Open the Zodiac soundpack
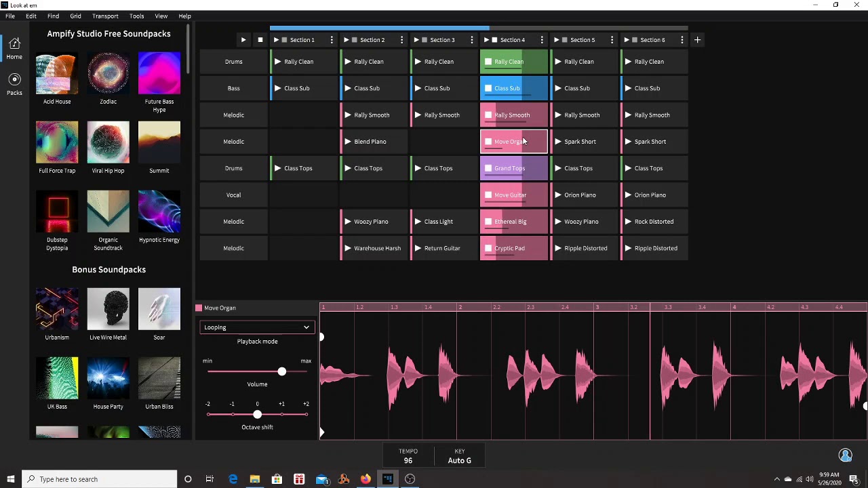Viewport: 868px width, 488px height. click(108, 73)
